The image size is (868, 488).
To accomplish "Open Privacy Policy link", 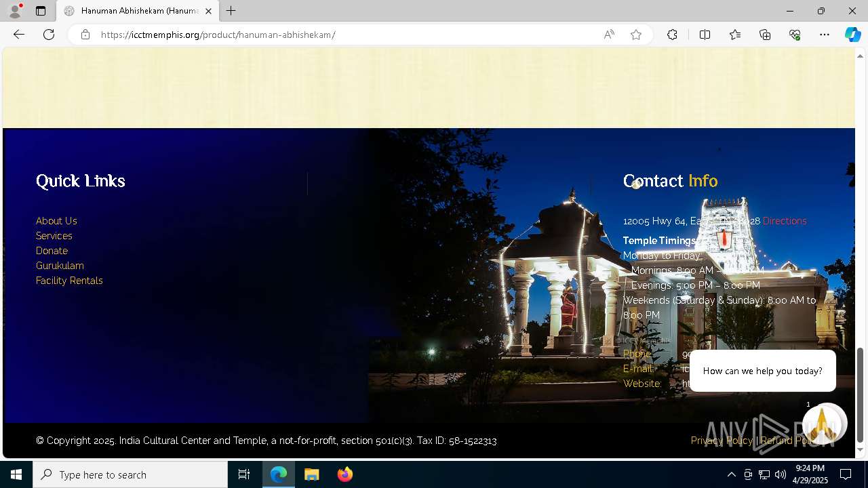I will (x=722, y=441).
